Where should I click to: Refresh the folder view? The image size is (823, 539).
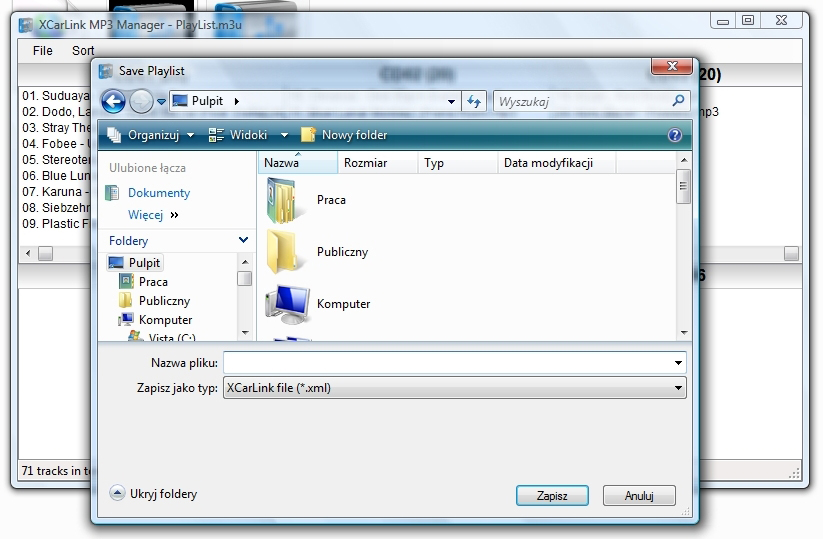click(x=474, y=101)
